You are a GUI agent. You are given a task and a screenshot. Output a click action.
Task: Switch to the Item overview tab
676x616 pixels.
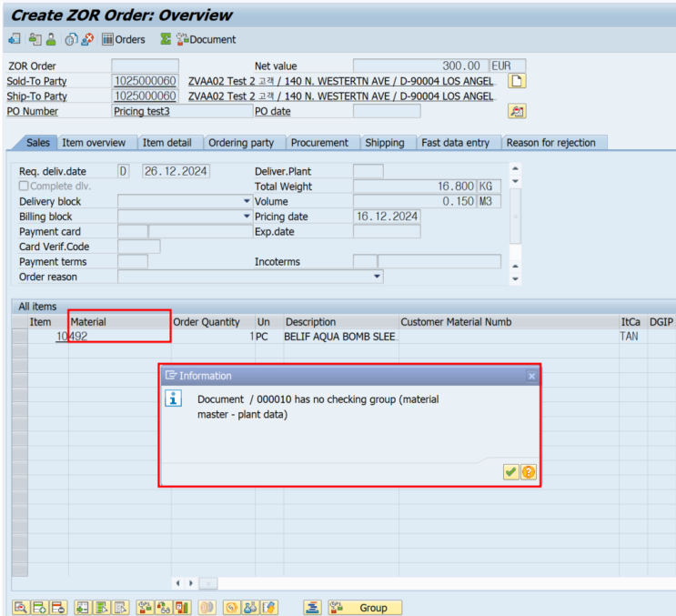tap(94, 143)
